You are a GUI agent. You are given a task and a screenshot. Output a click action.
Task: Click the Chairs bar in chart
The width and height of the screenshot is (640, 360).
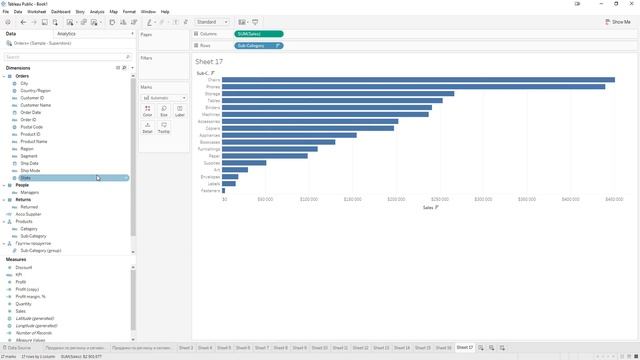[x=418, y=80]
